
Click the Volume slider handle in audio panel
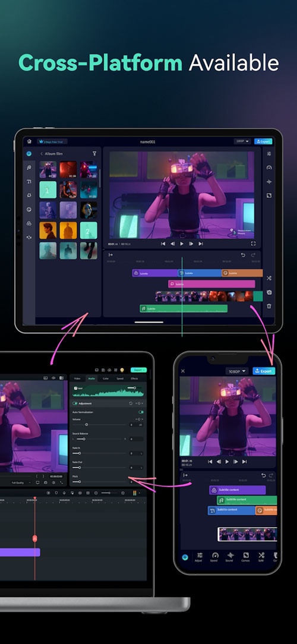pos(86,424)
